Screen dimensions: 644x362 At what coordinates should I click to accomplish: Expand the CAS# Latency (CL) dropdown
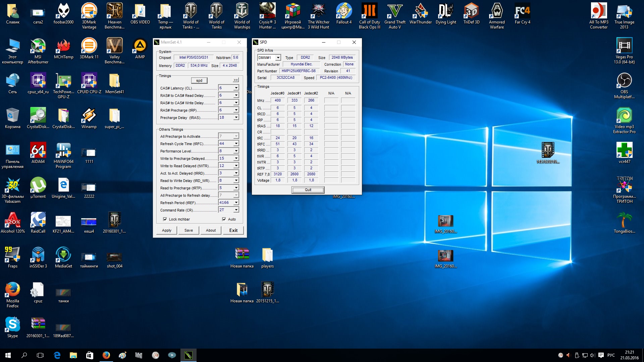point(236,88)
